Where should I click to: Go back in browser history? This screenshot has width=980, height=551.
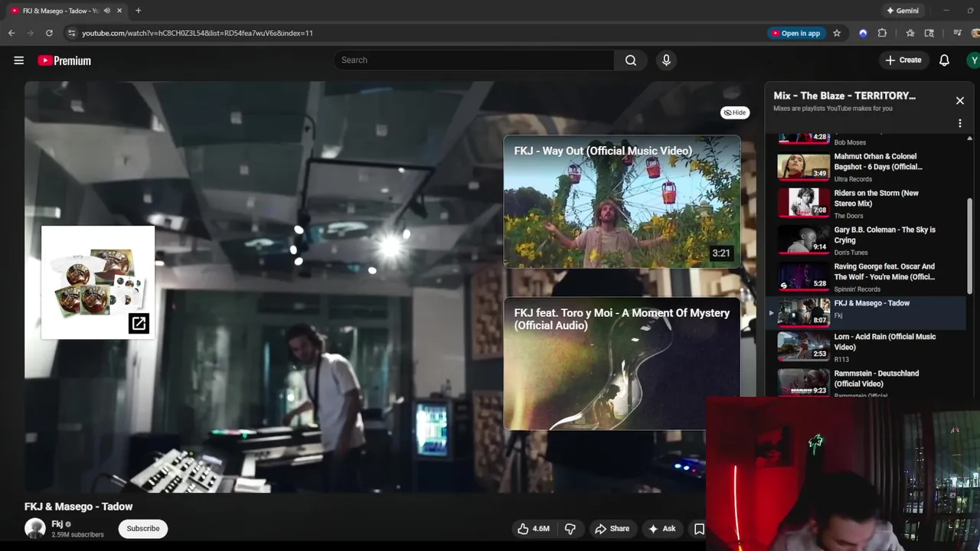tap(11, 33)
